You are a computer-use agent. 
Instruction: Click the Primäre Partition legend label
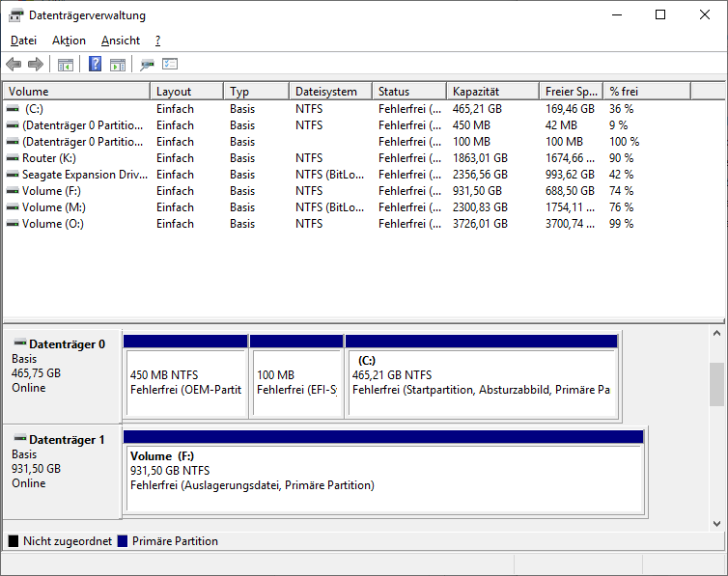(x=175, y=541)
